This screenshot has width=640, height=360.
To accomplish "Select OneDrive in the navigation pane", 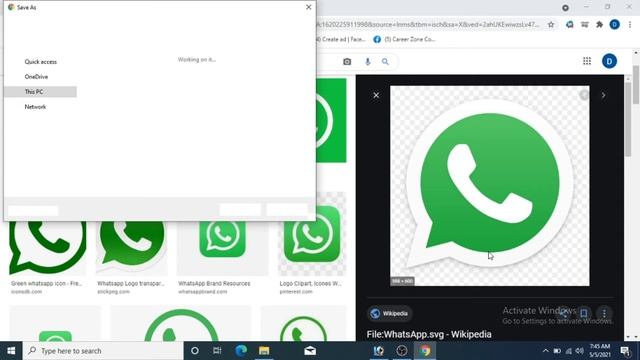I will pyautogui.click(x=36, y=77).
